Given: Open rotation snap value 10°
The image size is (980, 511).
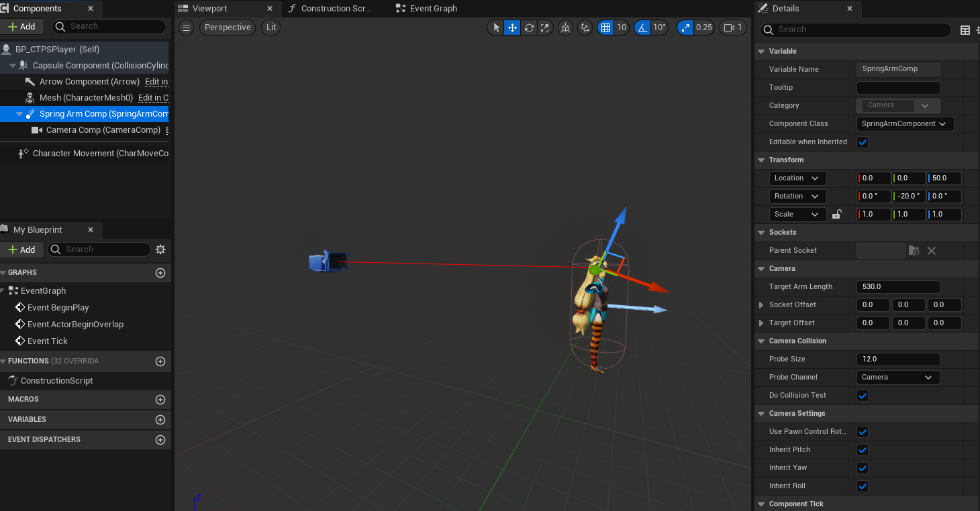Looking at the screenshot, I should [x=659, y=27].
